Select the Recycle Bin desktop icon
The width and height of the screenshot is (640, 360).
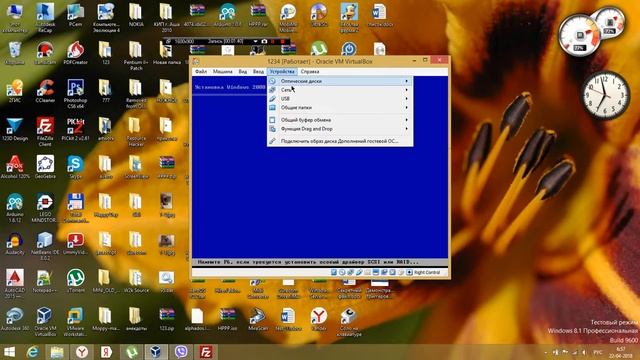[x=15, y=53]
